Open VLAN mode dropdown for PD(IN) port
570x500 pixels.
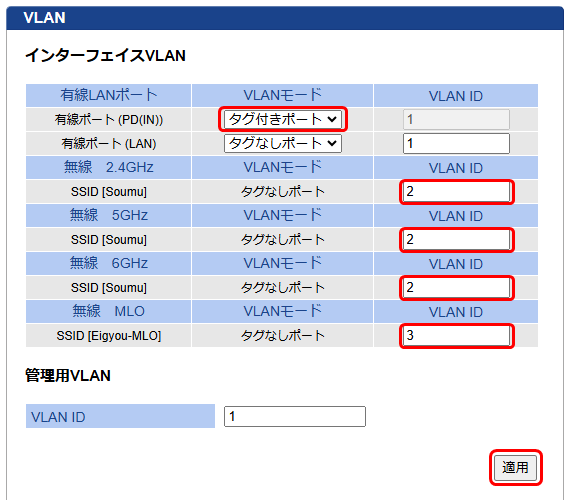pyautogui.click(x=283, y=119)
